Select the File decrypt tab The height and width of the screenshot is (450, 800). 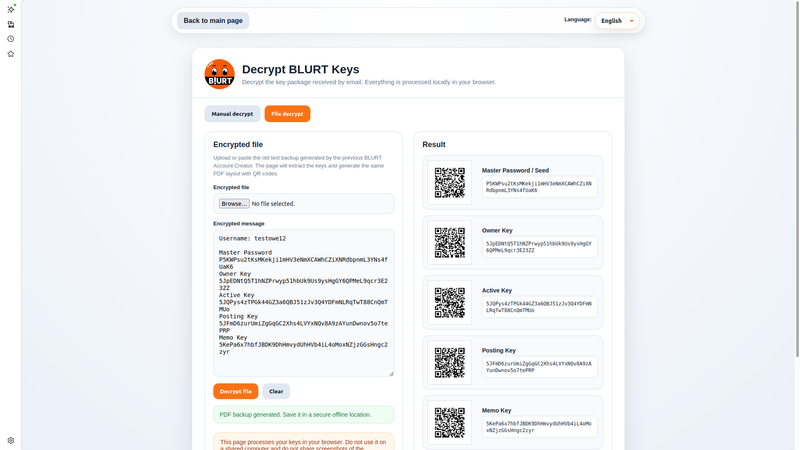tap(287, 114)
